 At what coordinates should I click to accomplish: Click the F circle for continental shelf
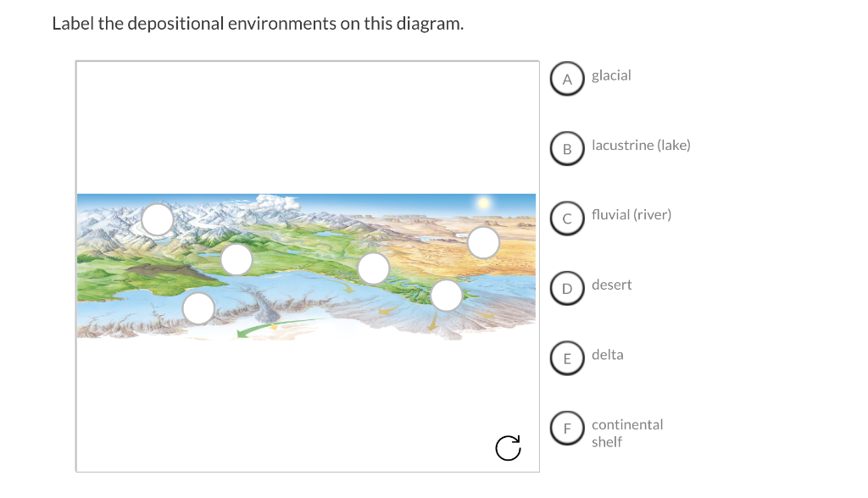point(567,429)
